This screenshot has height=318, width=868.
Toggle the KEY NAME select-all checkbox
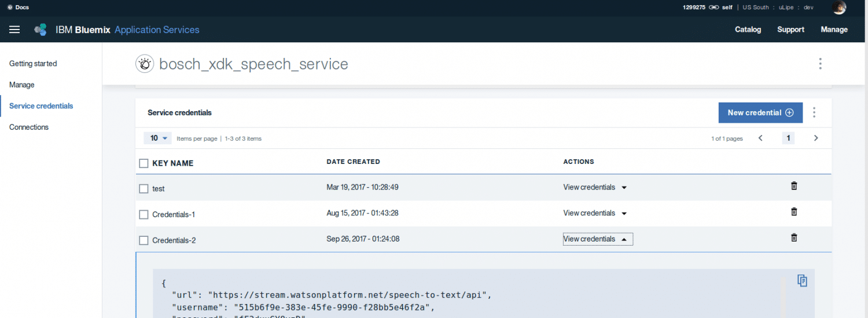point(144,163)
